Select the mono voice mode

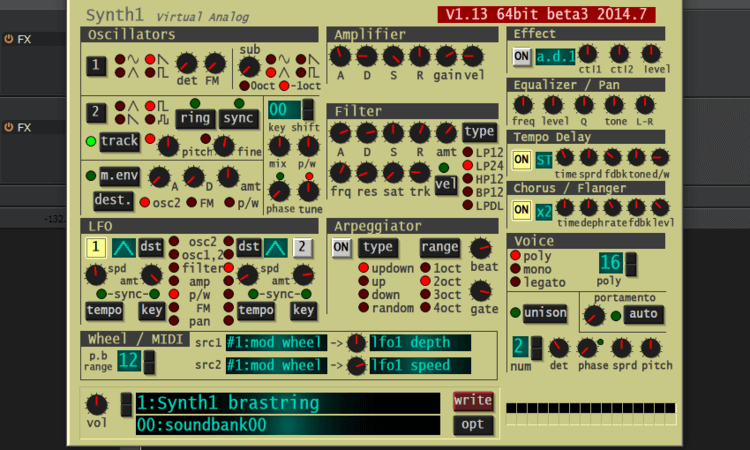517,269
